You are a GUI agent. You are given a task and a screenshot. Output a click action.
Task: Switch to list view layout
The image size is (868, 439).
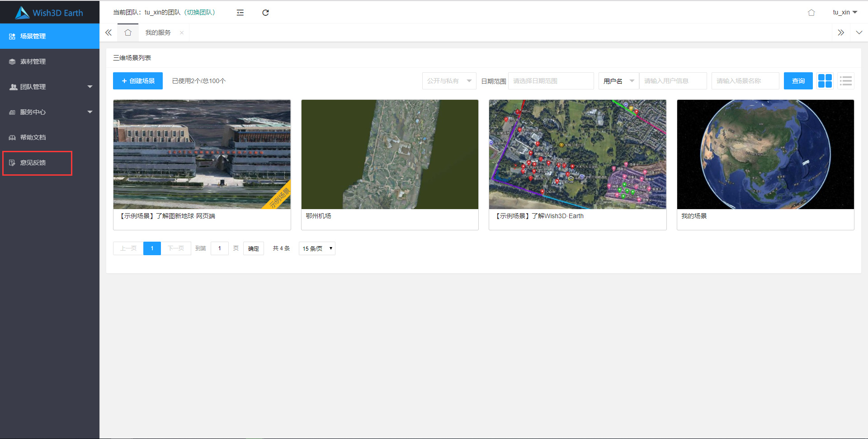[x=845, y=81]
